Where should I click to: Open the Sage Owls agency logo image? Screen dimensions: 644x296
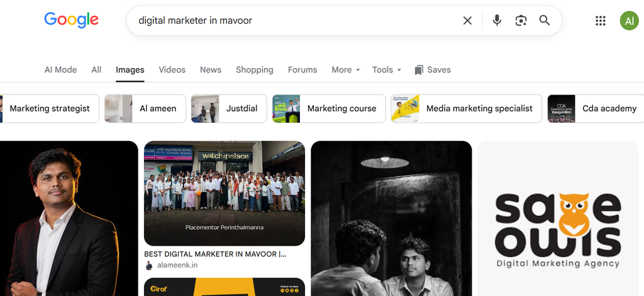[558, 219]
